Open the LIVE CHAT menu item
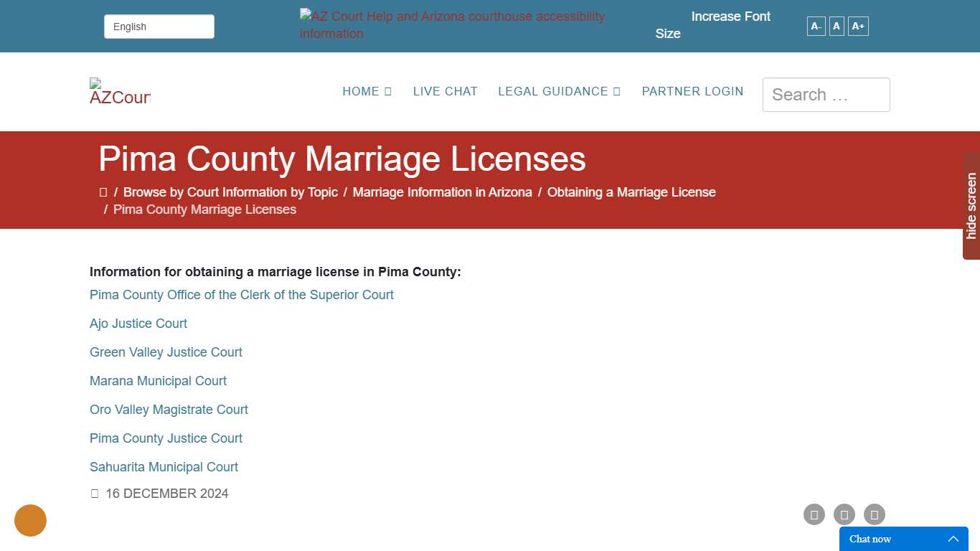980x551 pixels. 445,91
